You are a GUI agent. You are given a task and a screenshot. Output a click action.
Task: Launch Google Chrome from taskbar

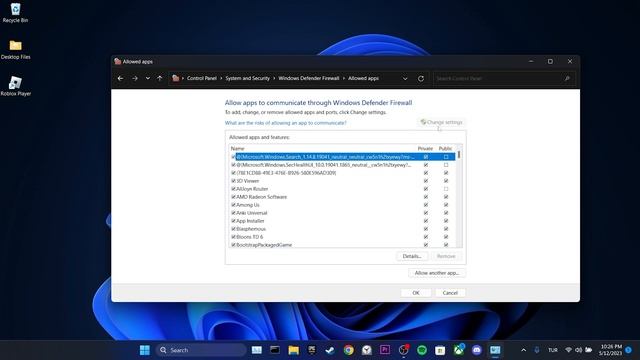coord(348,350)
